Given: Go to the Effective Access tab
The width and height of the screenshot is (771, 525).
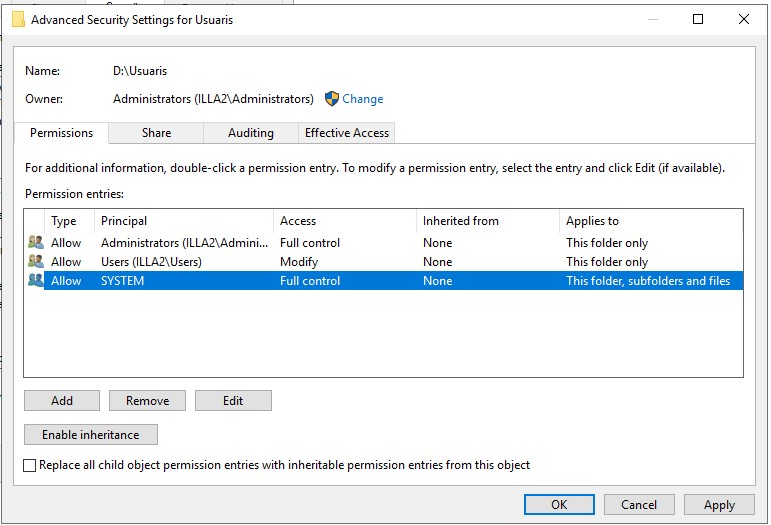Looking at the screenshot, I should (x=347, y=133).
